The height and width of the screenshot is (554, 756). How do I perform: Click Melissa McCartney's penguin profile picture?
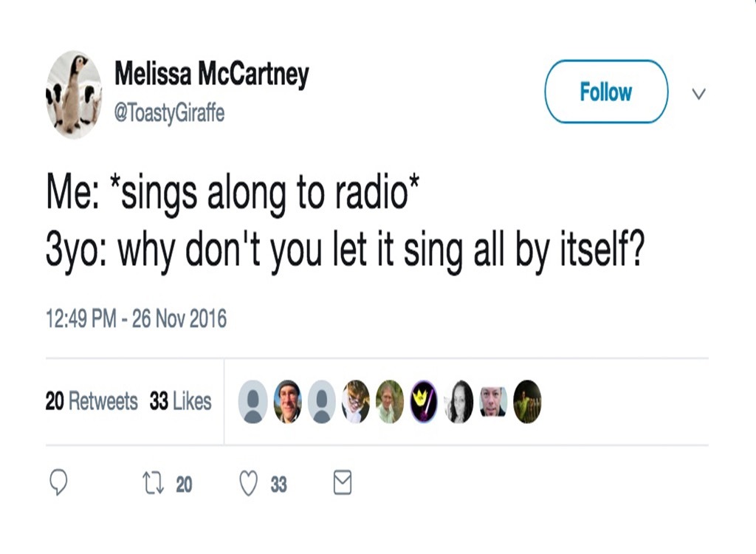click(73, 92)
